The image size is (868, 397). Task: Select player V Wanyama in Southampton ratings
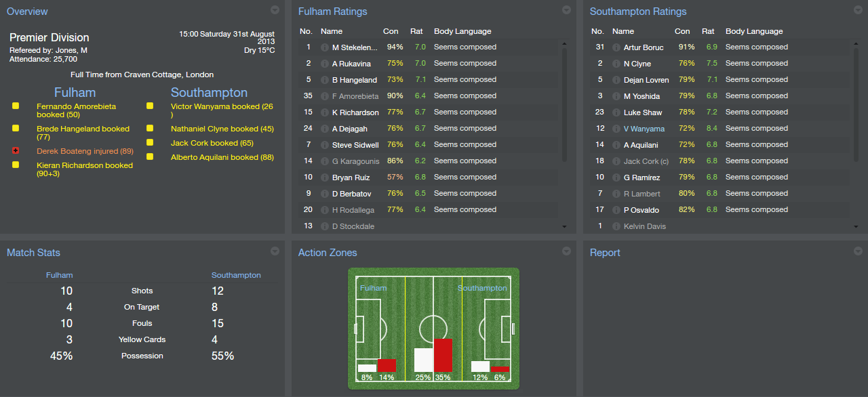pyautogui.click(x=644, y=129)
